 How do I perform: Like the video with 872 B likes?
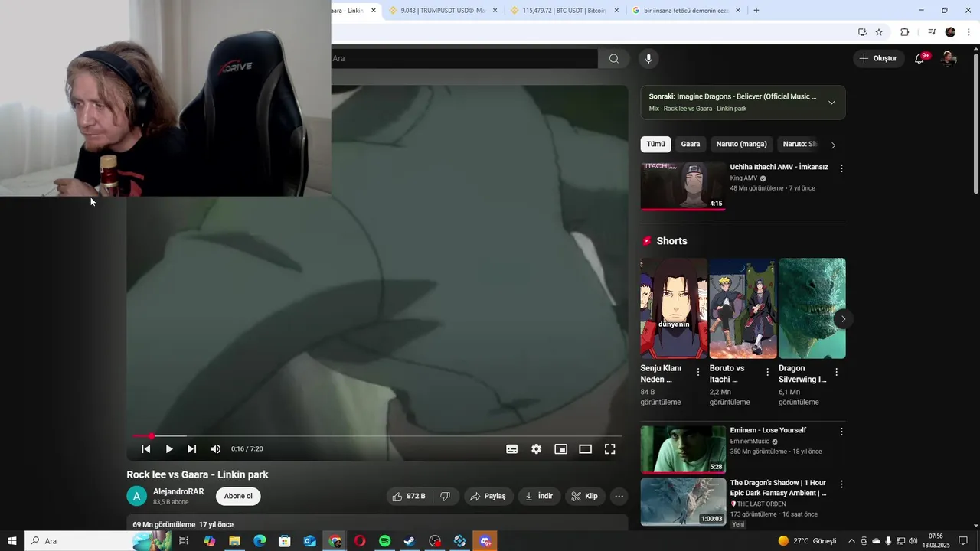[x=409, y=496]
